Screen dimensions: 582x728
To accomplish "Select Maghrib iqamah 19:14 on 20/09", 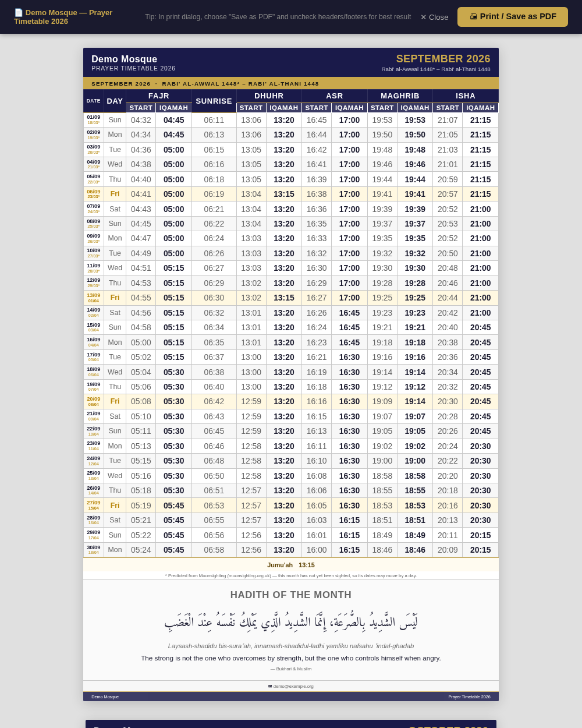I will click(415, 401).
